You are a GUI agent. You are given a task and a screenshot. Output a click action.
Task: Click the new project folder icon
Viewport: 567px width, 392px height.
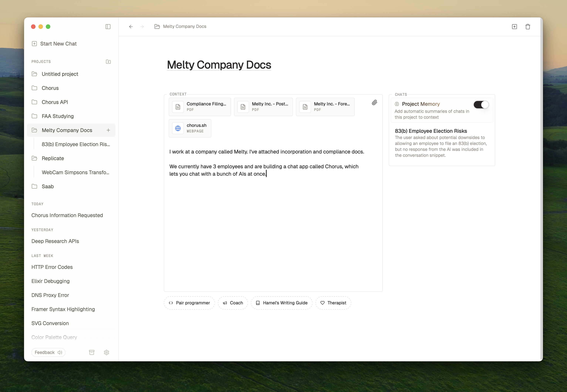point(108,62)
